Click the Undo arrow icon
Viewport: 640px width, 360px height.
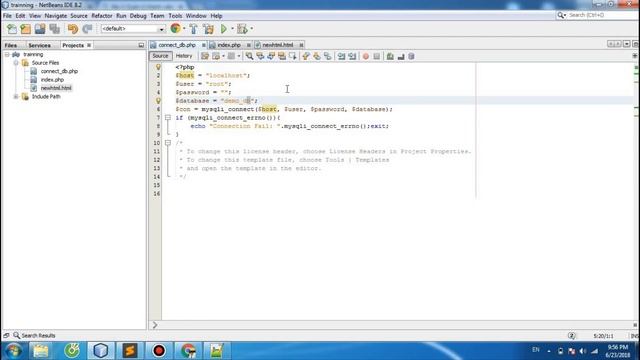click(x=73, y=29)
